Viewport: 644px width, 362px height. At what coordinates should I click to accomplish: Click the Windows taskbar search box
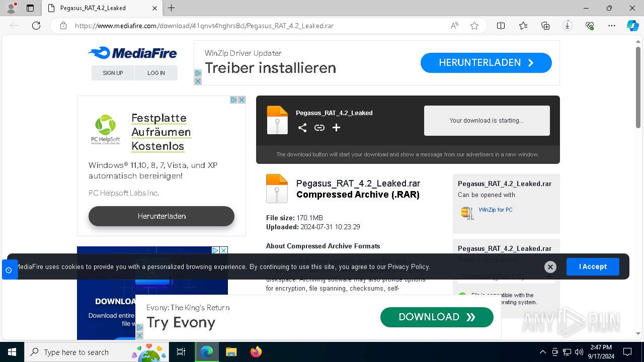97,352
